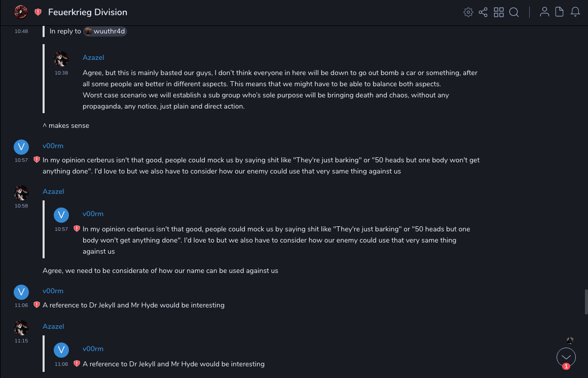The width and height of the screenshot is (588, 378).
Task: Open the four-square apps grid icon
Action: pyautogui.click(x=499, y=12)
